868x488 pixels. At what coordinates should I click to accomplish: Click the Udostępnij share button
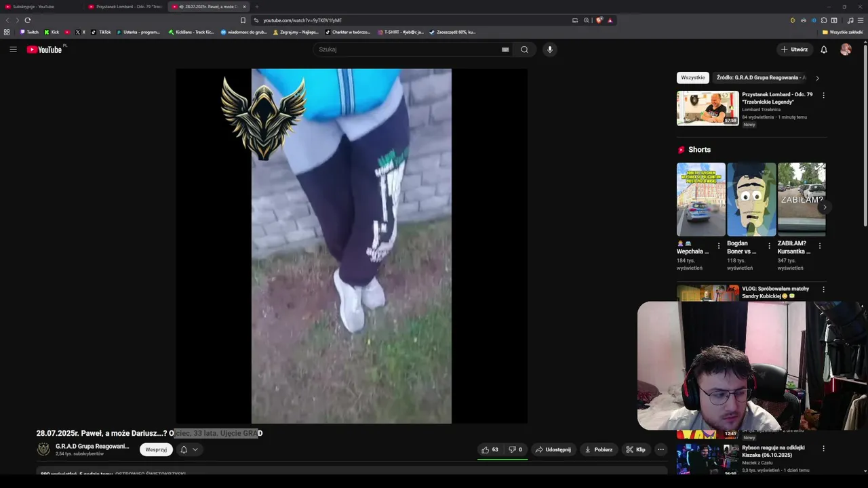(x=553, y=449)
